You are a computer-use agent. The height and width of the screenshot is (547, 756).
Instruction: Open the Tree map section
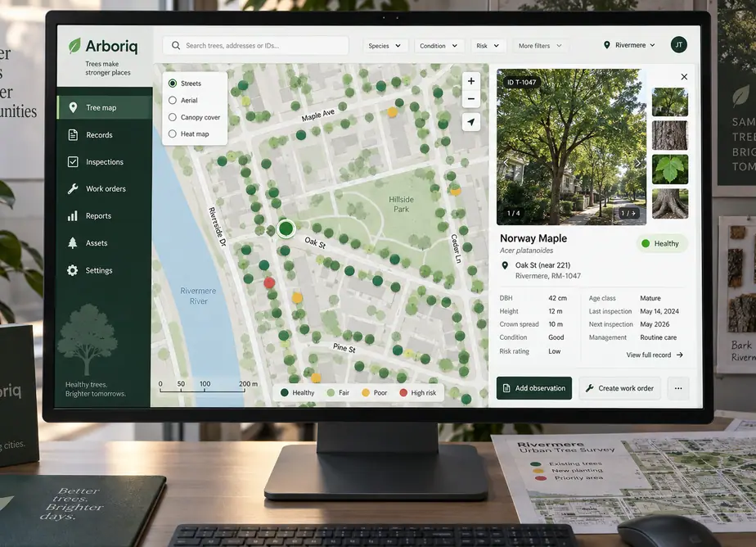pyautogui.click(x=105, y=107)
